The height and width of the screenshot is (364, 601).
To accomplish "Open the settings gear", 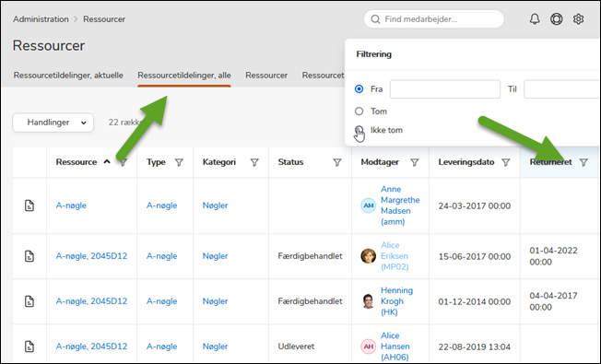I will point(578,18).
